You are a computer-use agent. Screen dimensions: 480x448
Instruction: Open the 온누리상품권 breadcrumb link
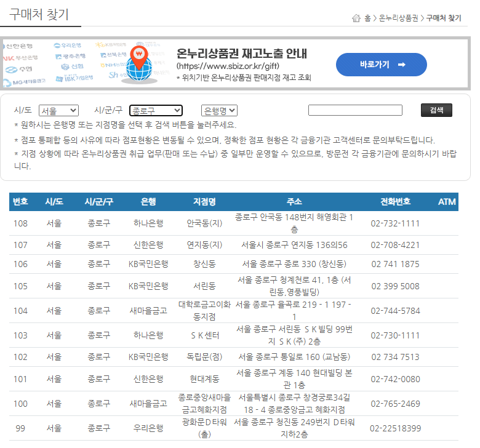398,18
